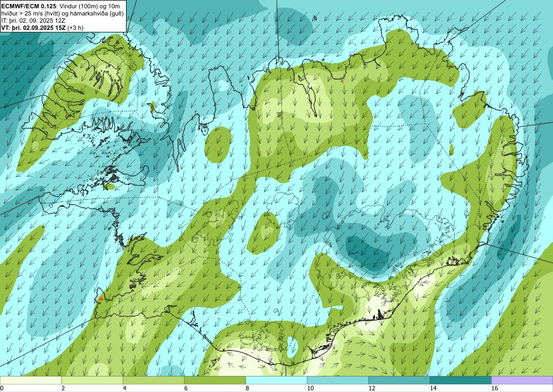Screen dimensions: 553x392
Task: Pick the cyan 10–12 m/s legend swatch
Action: click(x=338, y=380)
